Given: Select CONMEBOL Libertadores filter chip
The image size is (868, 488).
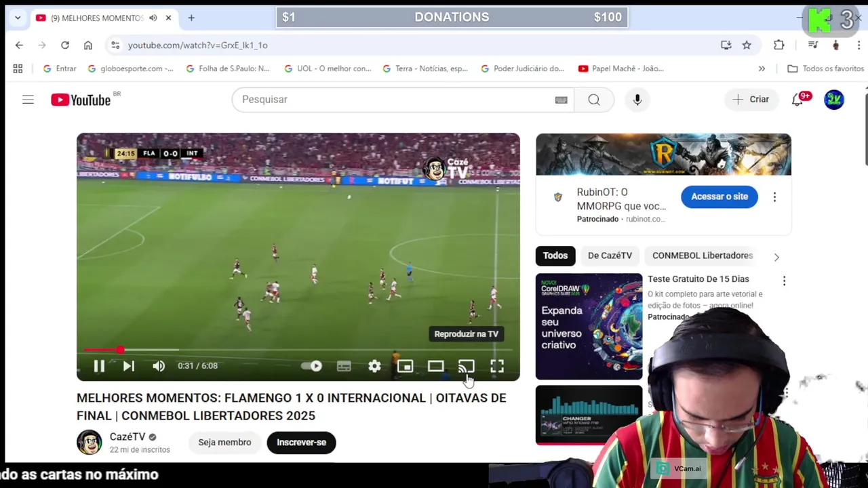Looking at the screenshot, I should tap(703, 256).
